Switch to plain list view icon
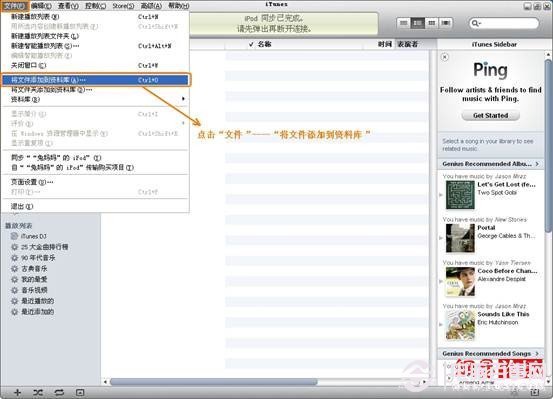 point(403,23)
